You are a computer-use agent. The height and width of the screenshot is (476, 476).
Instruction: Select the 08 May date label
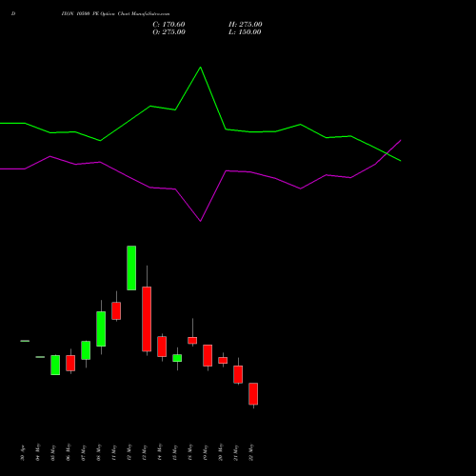pos(99,452)
